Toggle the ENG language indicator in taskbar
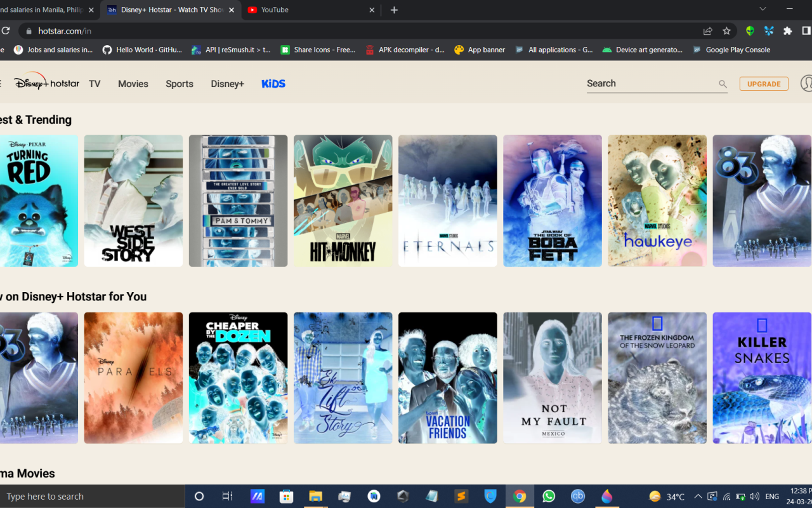The image size is (812, 508). (772, 497)
